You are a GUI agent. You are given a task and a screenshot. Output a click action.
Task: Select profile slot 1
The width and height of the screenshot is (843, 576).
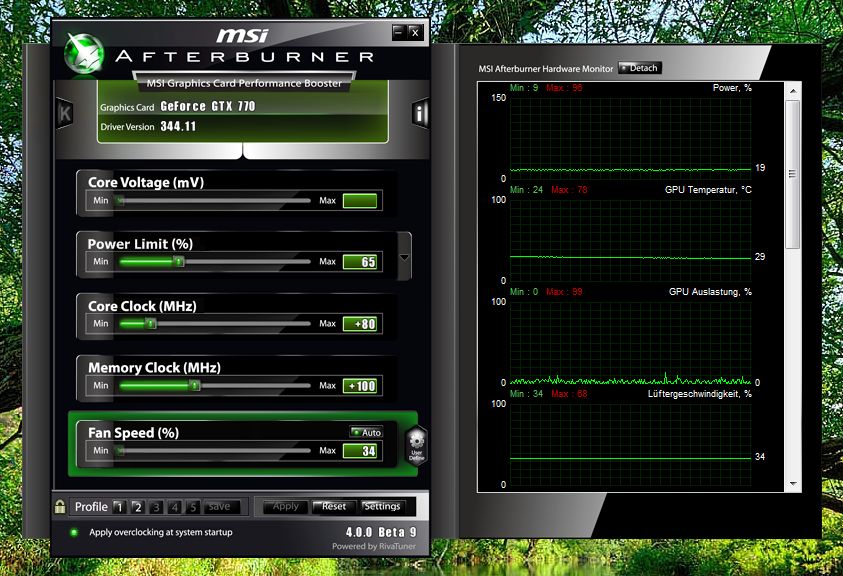click(x=119, y=507)
